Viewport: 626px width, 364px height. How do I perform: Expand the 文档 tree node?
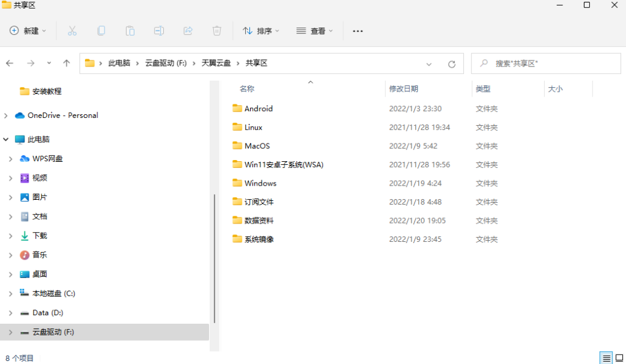tap(10, 216)
